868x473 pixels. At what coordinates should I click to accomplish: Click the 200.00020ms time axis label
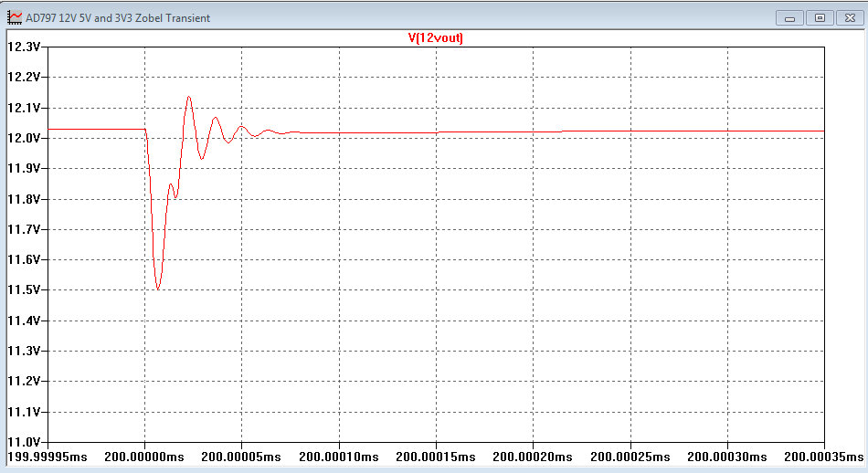click(533, 457)
